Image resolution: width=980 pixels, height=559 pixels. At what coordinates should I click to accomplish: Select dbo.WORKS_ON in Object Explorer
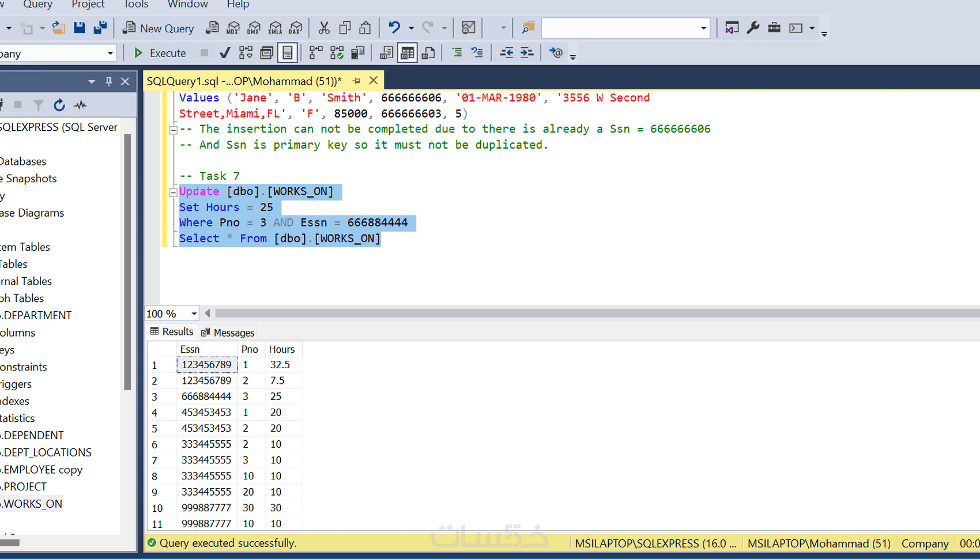pos(32,503)
